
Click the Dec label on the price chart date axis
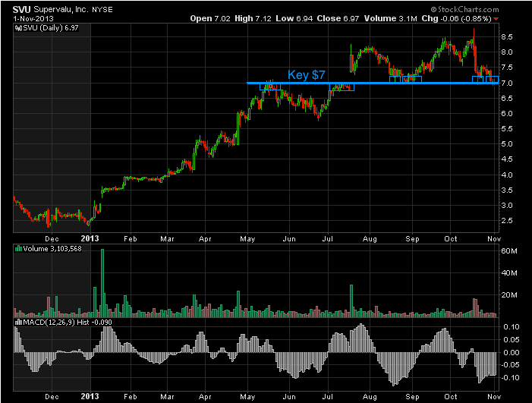52,239
